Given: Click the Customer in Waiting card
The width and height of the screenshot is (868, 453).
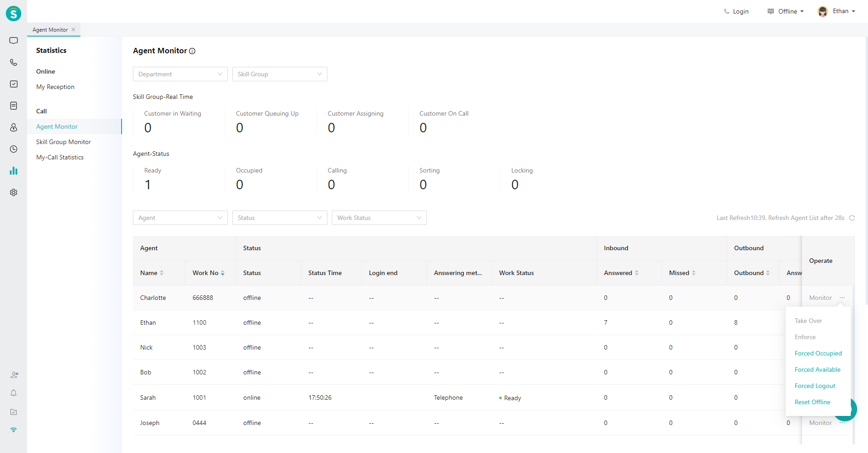Looking at the screenshot, I should pos(179,122).
